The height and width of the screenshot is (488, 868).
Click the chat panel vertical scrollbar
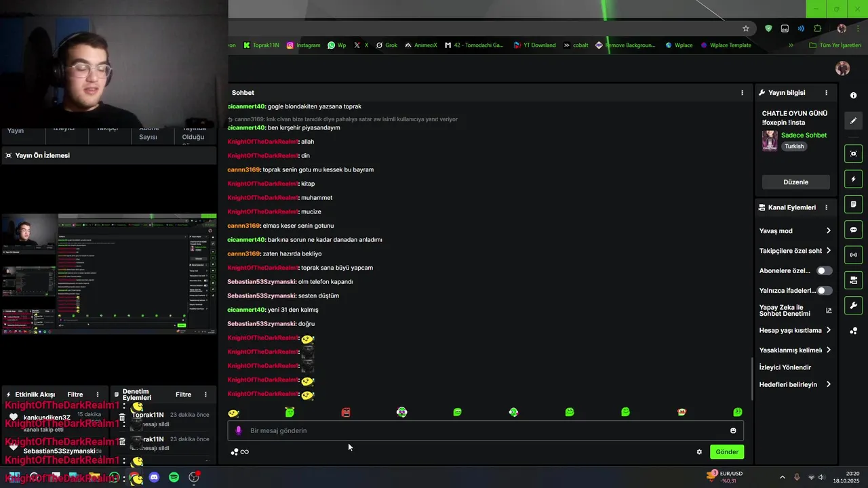[x=751, y=378]
